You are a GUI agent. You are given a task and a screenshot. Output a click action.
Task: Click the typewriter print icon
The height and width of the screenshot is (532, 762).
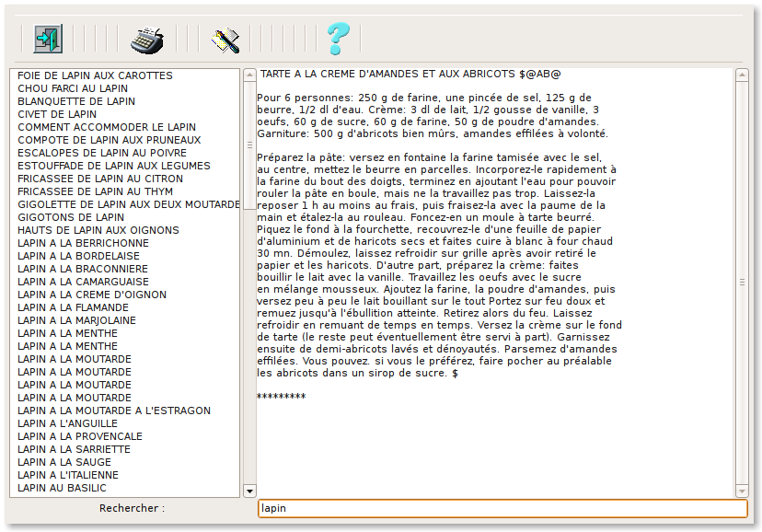(x=147, y=40)
